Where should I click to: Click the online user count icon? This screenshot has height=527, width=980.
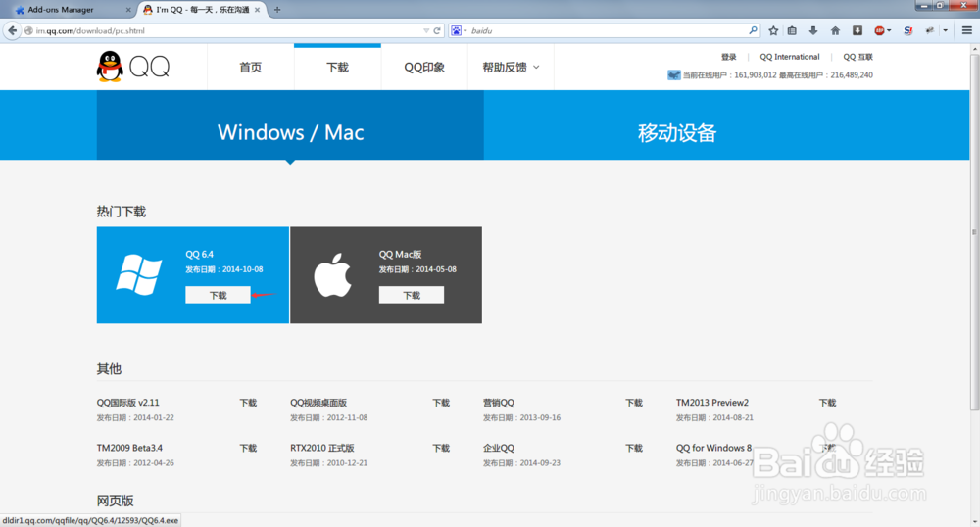point(674,74)
